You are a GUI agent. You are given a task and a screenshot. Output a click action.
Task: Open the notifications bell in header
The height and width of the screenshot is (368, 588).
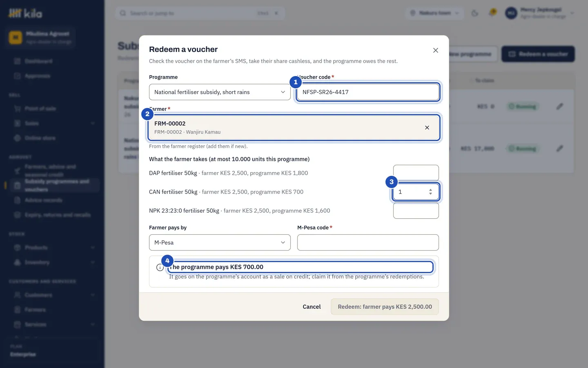492,13
